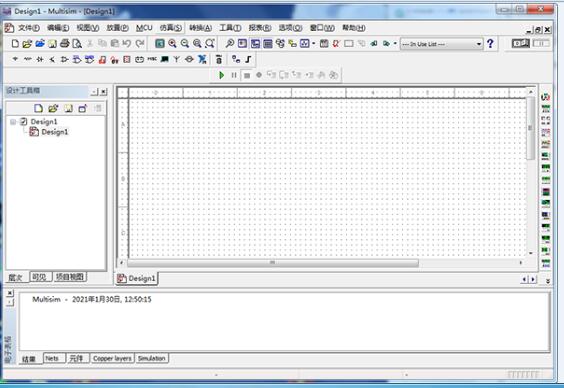This screenshot has height=388, width=564.
Task: Select the multimeter instrument icon at the top of the right toolbar
Action: coord(546,97)
